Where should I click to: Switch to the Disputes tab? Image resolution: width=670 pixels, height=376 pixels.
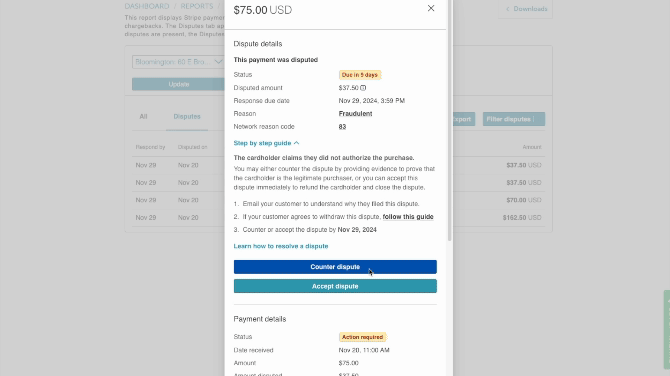(187, 117)
